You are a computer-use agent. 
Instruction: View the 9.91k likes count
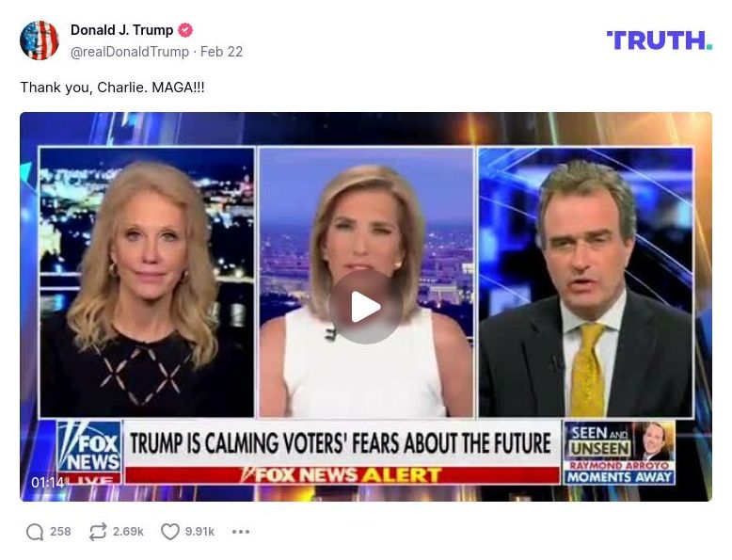[199, 532]
